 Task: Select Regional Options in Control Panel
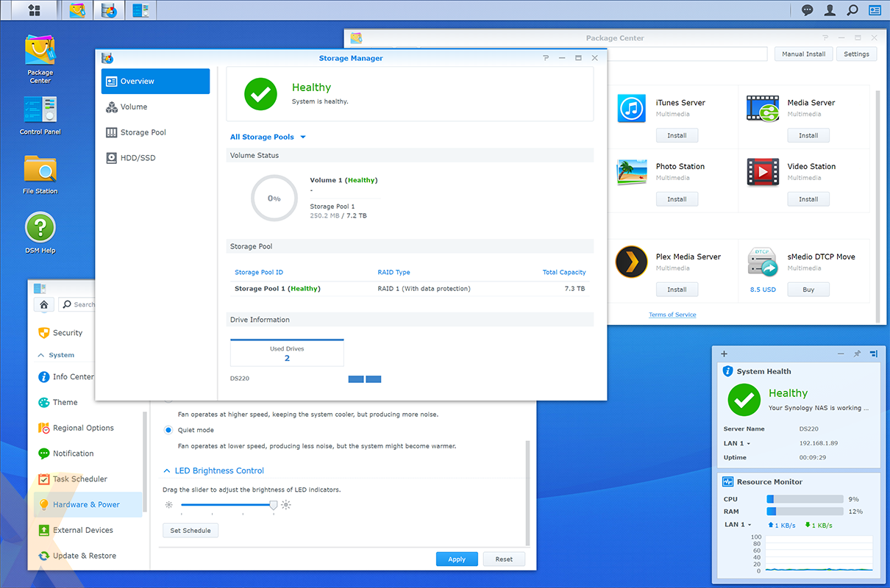[x=88, y=428]
